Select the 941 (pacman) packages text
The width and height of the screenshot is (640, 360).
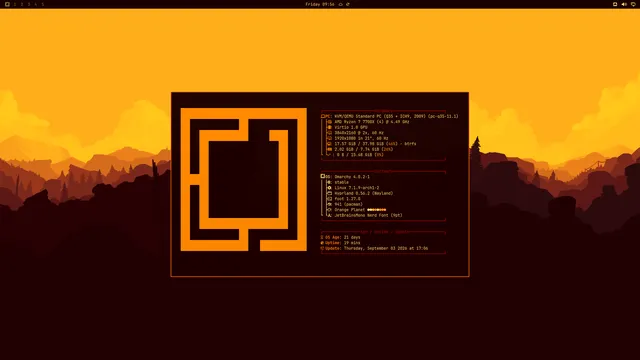coord(349,204)
